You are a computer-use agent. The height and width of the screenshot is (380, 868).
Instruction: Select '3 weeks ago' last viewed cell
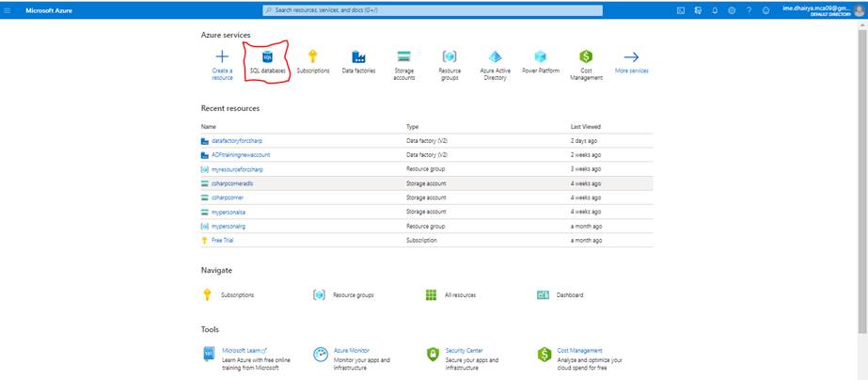(x=586, y=169)
